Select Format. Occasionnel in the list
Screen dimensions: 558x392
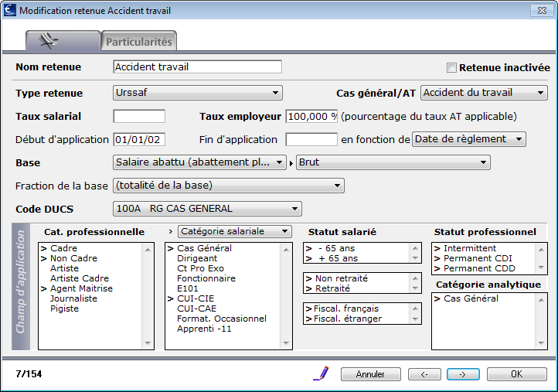[x=223, y=319]
